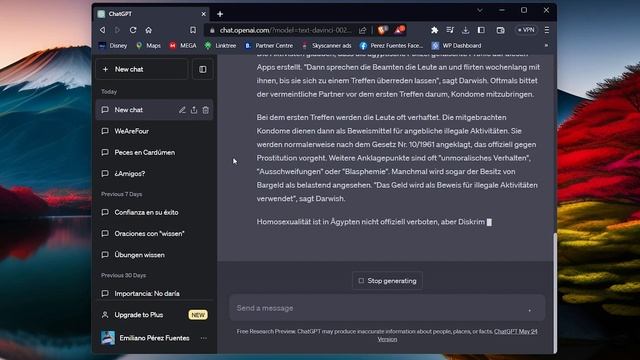Viewport: 640px width, 360px height.
Task: Open Confianza en su éxito conversation
Action: [x=154, y=212]
